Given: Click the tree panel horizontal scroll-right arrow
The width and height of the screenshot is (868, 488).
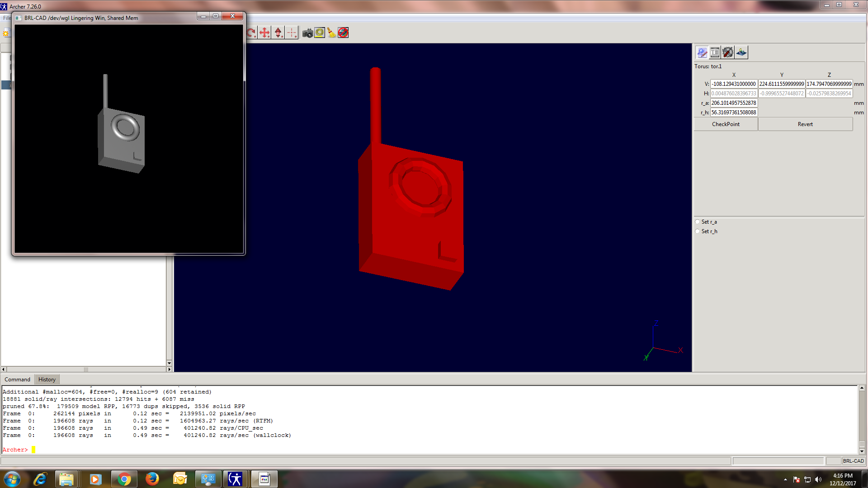Looking at the screenshot, I should pos(170,369).
